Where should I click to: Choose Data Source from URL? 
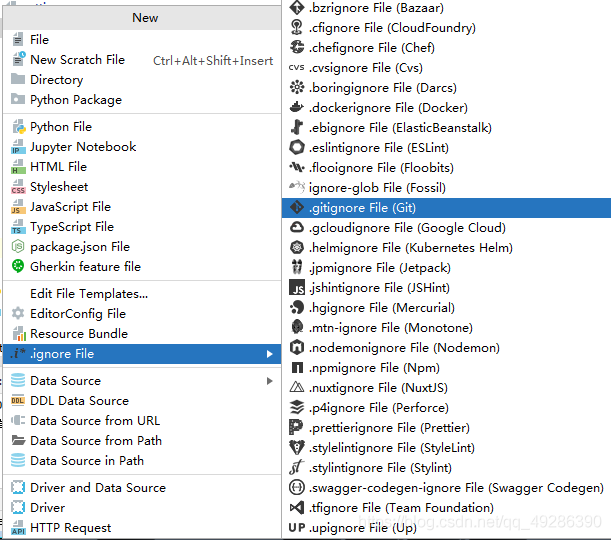[x=142, y=421]
